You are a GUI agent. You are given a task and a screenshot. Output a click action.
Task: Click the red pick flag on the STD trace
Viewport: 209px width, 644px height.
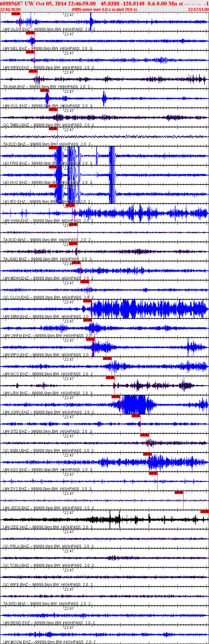(x=136, y=416)
